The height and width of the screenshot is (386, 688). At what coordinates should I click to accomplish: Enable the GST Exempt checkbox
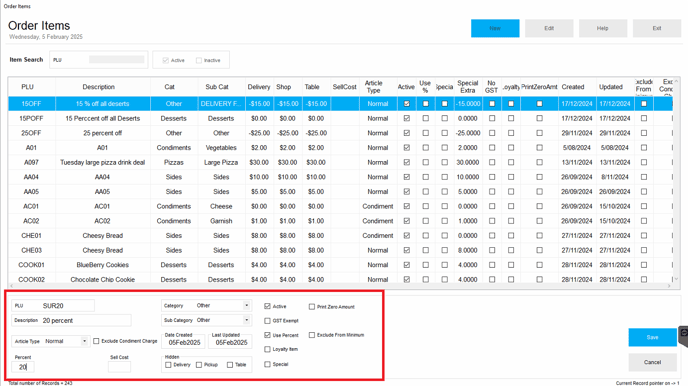[267, 321]
